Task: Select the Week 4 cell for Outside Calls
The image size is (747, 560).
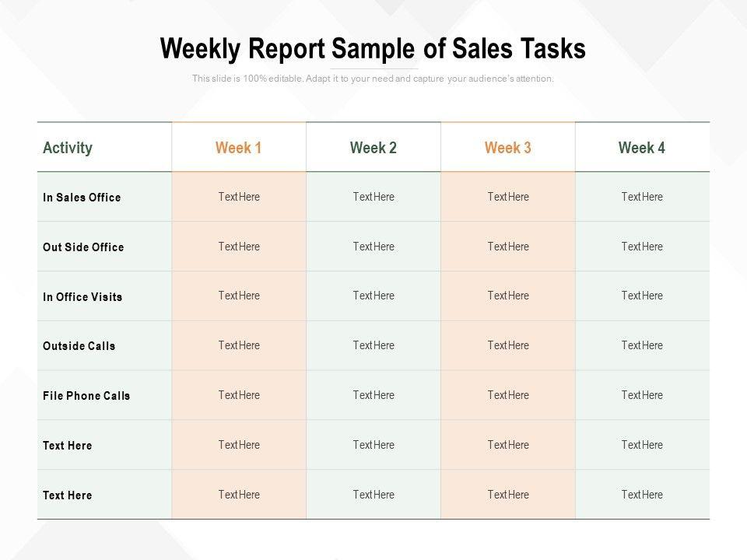Action: [642, 345]
